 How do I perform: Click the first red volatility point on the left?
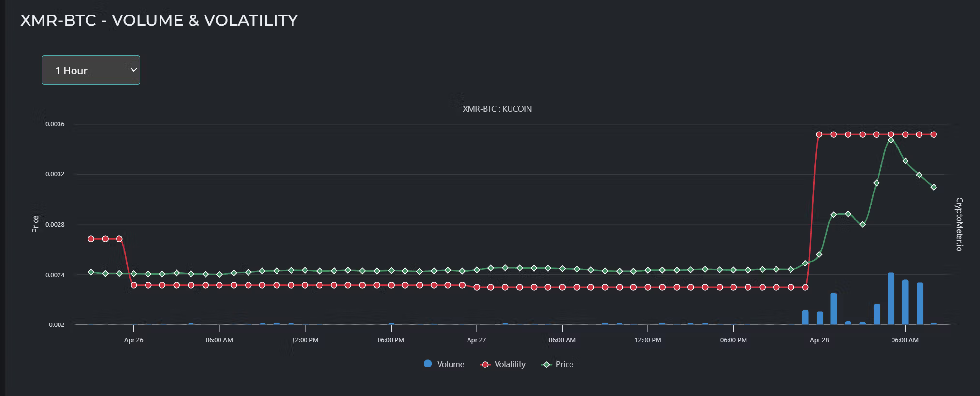pyautogui.click(x=91, y=239)
